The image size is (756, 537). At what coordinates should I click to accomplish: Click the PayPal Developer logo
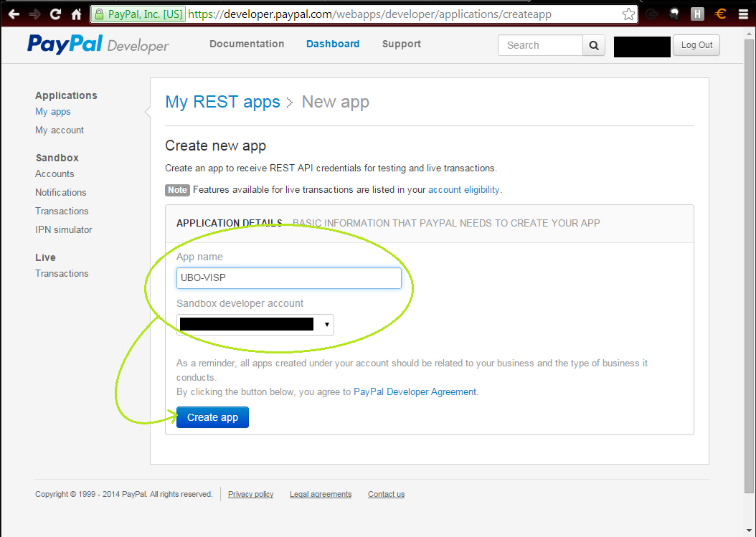click(x=98, y=44)
